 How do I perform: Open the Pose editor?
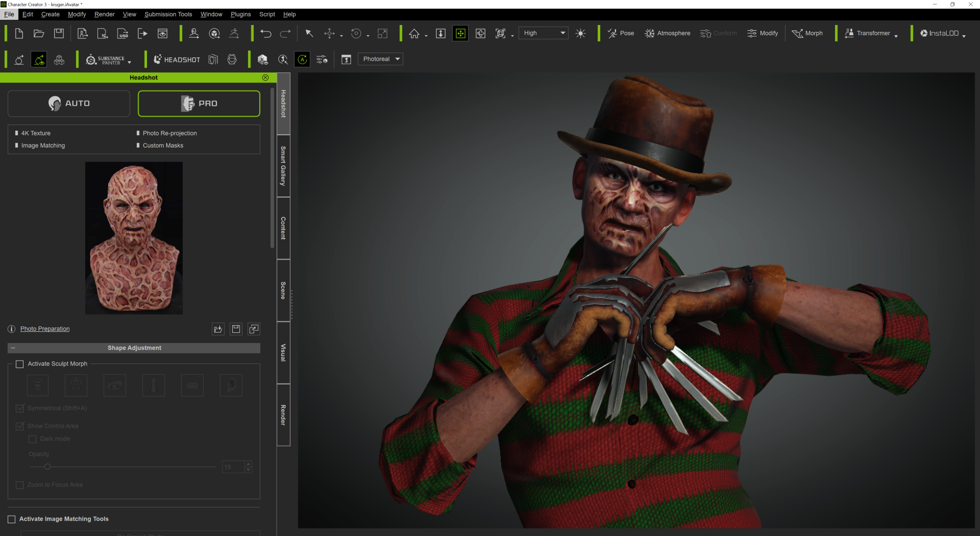(x=620, y=33)
